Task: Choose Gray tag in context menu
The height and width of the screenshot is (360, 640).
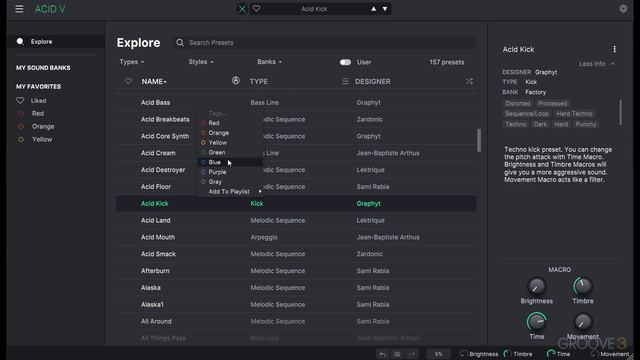Action: [231, 182]
